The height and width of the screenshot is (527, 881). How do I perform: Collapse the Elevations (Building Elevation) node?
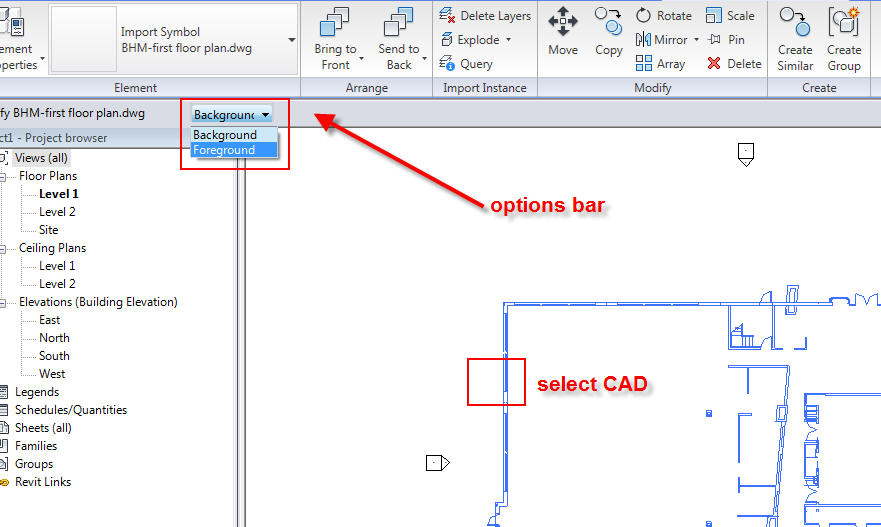[x=3, y=303]
